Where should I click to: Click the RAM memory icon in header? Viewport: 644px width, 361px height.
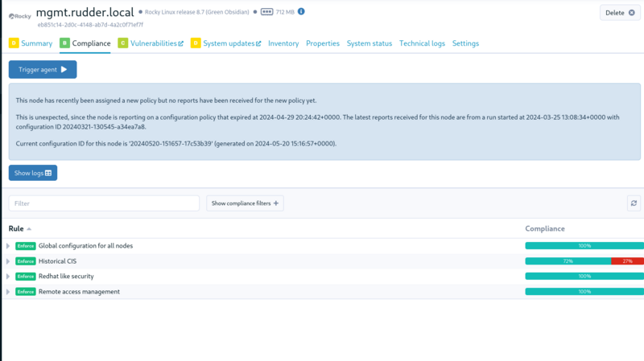(266, 12)
